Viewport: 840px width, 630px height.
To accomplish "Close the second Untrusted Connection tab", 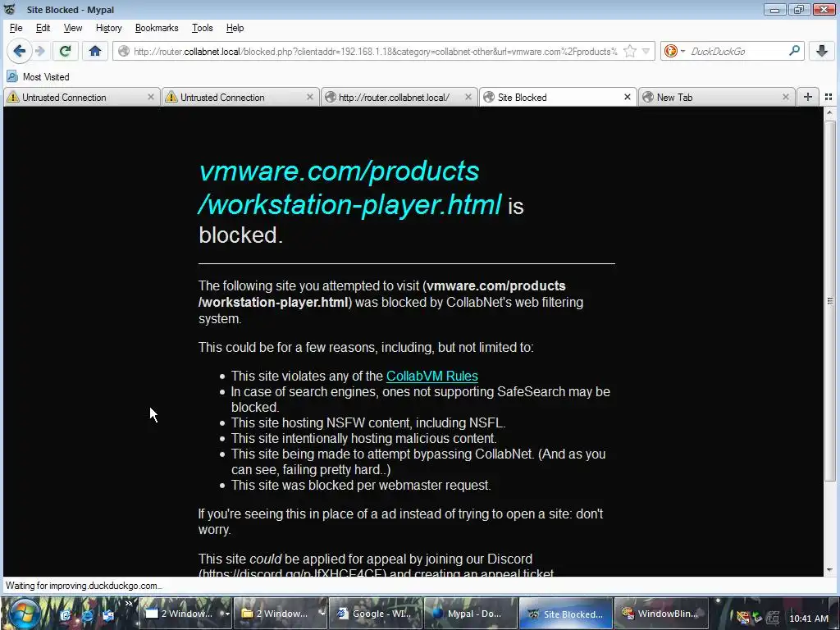I will click(309, 97).
